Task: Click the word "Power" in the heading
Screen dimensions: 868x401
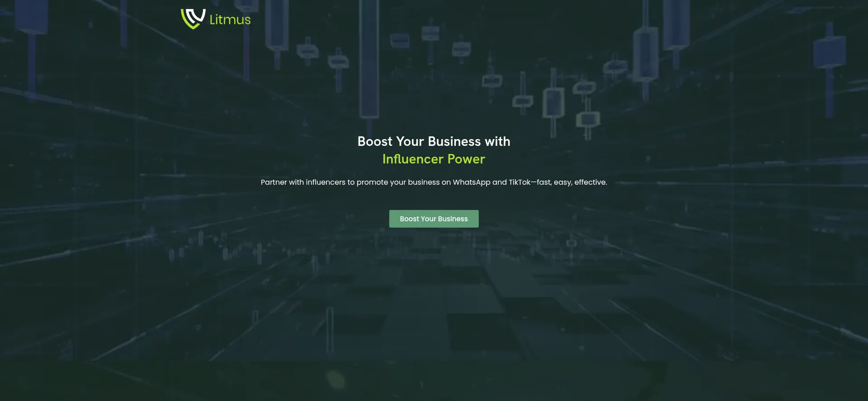Action: 466,159
